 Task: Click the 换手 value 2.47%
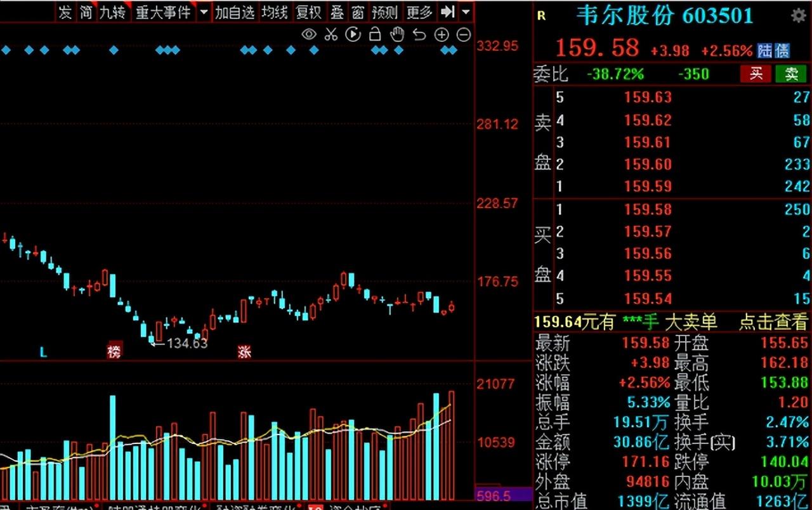(787, 422)
